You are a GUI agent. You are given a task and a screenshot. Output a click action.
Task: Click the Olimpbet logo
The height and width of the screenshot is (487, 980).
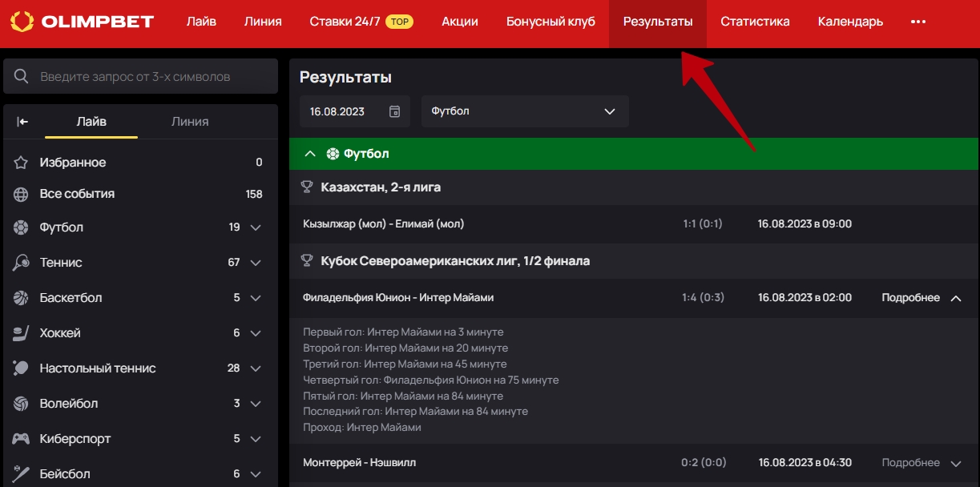[x=82, y=22]
